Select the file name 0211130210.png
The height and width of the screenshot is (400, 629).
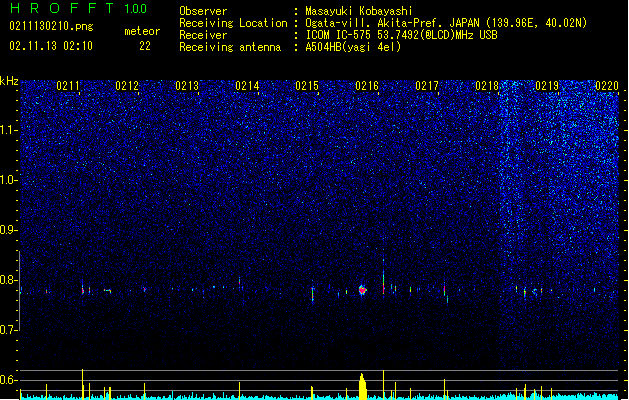(x=51, y=26)
